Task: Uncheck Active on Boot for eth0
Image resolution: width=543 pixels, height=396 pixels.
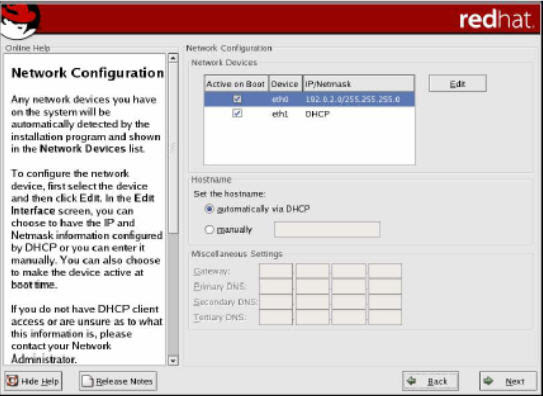Action: (237, 99)
